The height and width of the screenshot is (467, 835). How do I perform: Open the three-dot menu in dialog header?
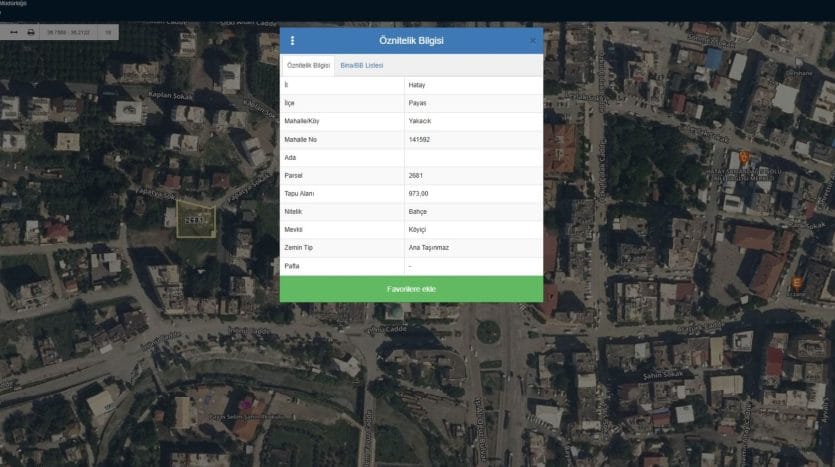point(292,41)
